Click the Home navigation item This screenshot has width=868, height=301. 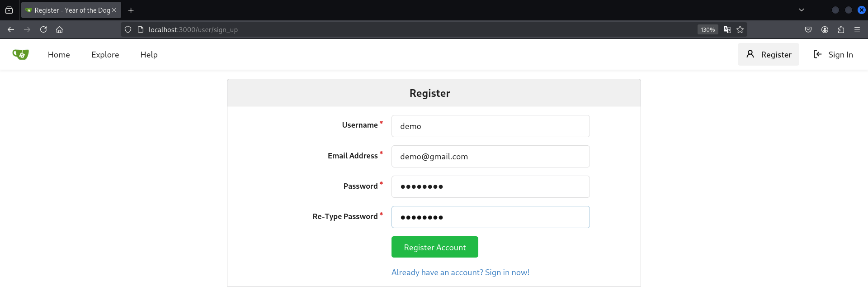(59, 55)
